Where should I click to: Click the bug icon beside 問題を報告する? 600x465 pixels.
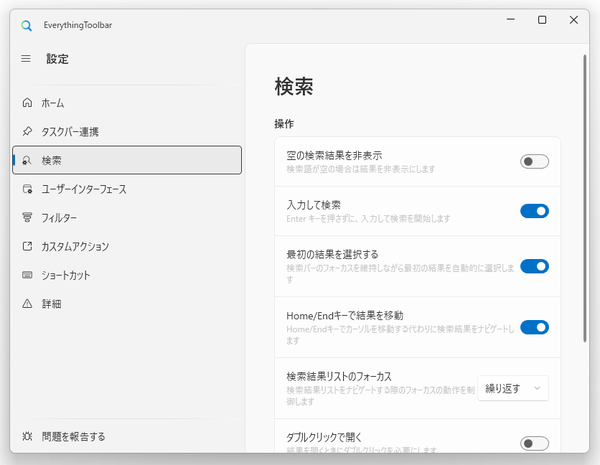coord(27,436)
